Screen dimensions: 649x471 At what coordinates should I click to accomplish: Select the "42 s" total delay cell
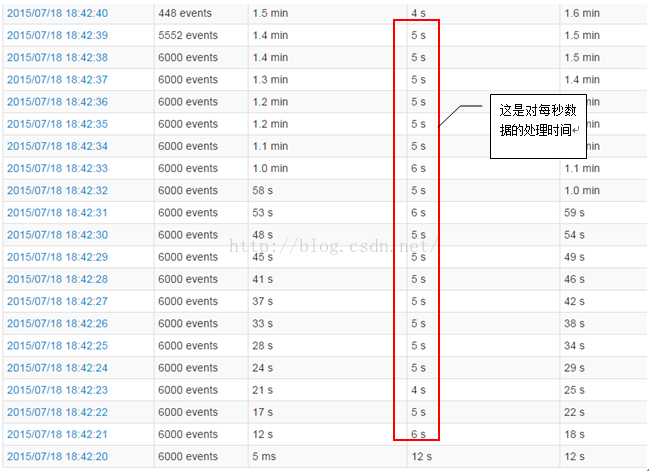(574, 301)
